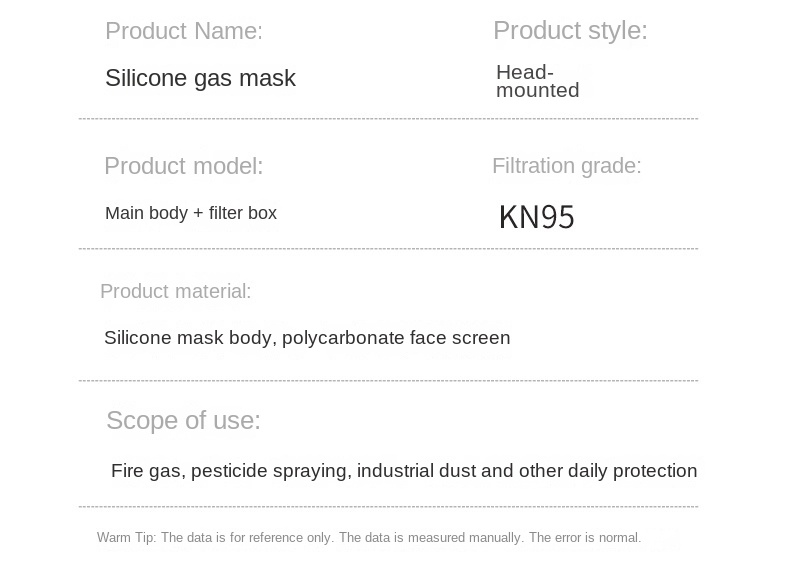
Task: Click the "Product model:" heading
Action: pyautogui.click(x=184, y=166)
